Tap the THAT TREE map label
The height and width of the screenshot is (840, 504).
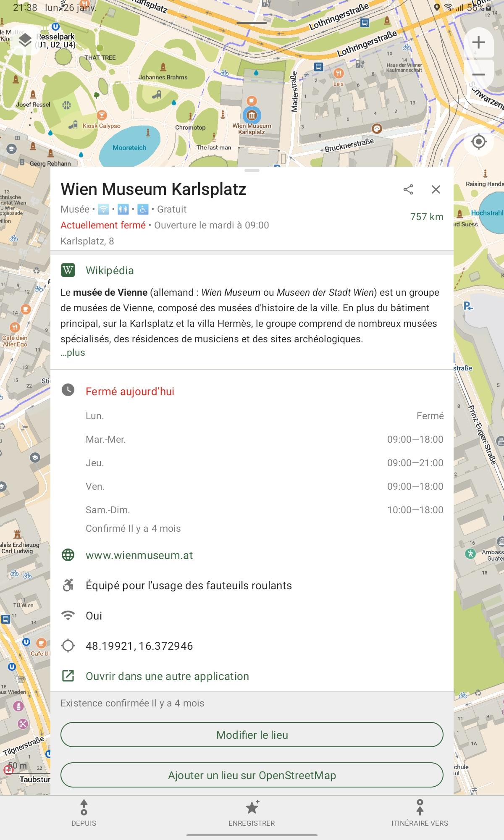[x=100, y=58]
